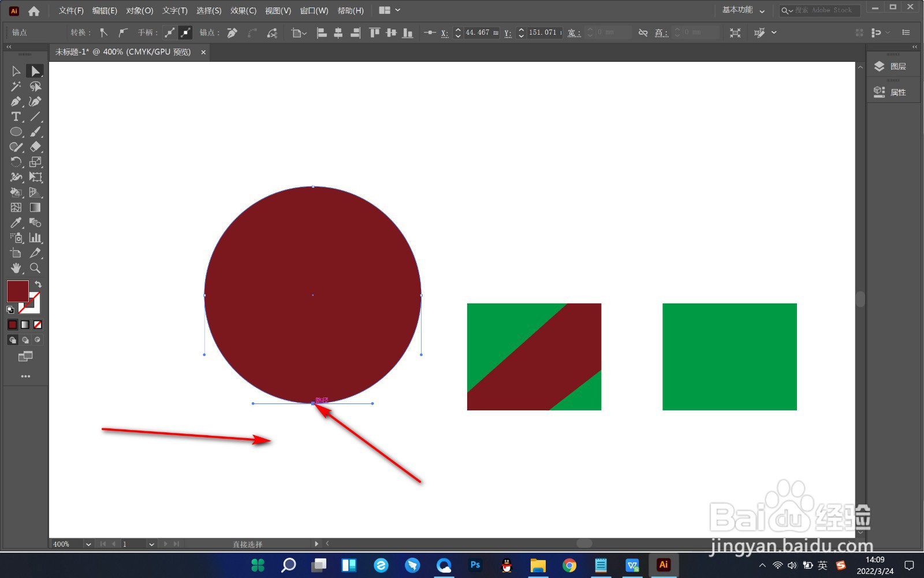The height and width of the screenshot is (578, 924).
Task: Reset default fill and stroke
Action: 10,310
